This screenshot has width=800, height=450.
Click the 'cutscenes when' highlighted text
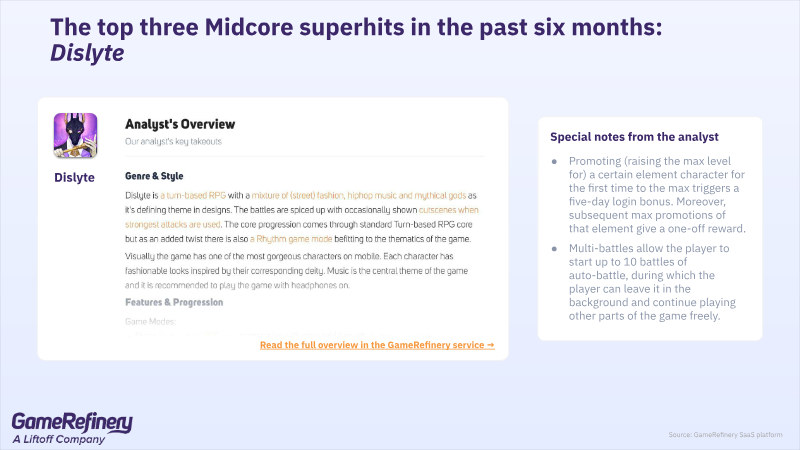(x=448, y=210)
